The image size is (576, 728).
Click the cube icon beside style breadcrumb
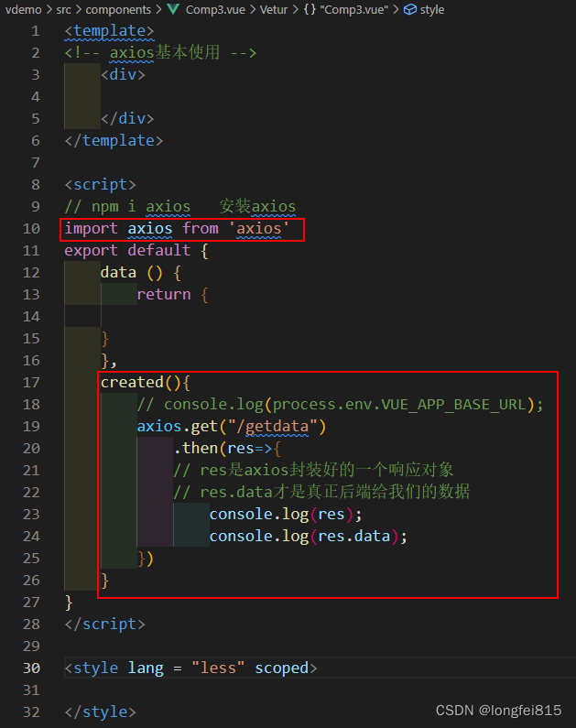(410, 9)
